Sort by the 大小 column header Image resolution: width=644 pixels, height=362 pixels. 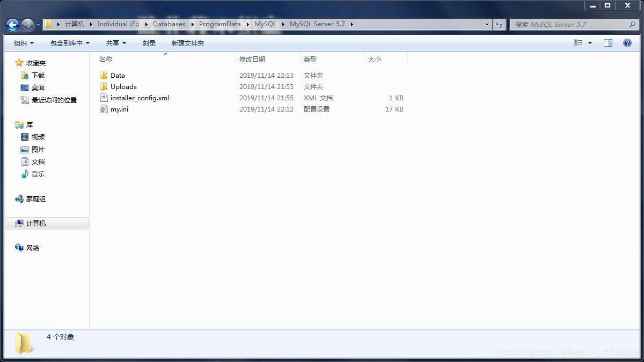point(386,59)
